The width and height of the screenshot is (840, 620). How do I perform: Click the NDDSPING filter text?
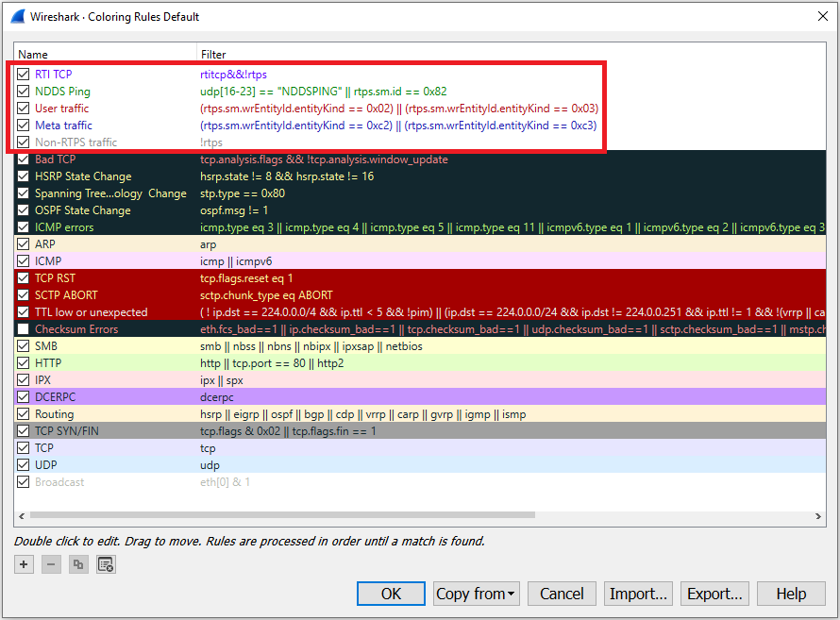(324, 92)
